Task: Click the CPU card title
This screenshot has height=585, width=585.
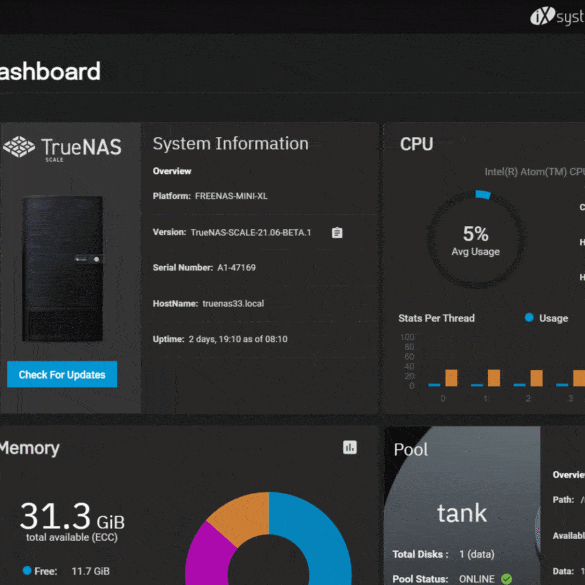Action: [417, 144]
